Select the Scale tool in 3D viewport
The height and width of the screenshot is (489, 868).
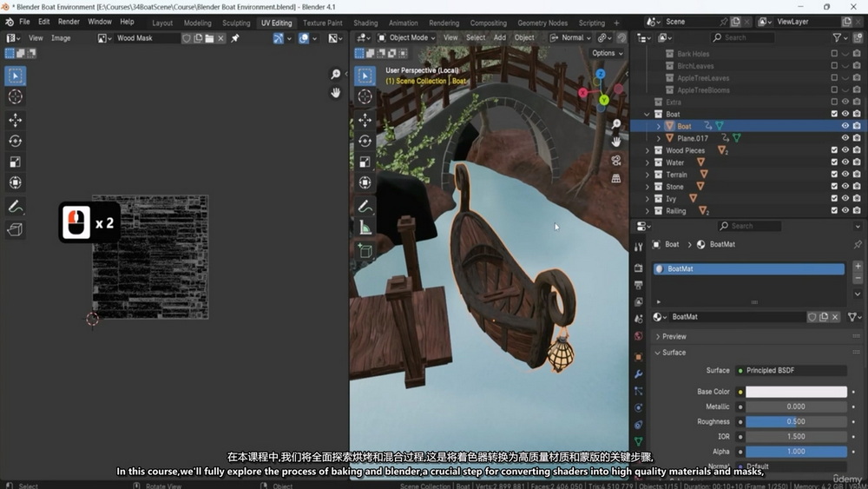(x=365, y=162)
